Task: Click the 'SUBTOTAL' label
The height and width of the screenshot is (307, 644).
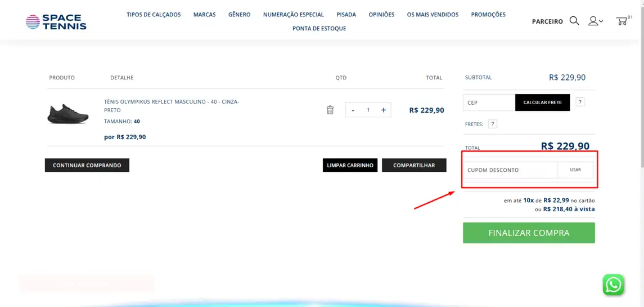Action: (478, 77)
